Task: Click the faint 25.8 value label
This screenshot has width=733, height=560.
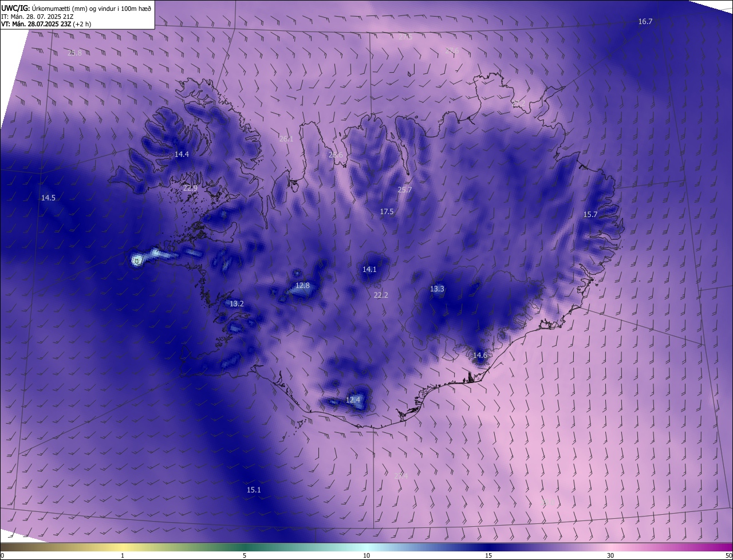Action: click(74, 53)
